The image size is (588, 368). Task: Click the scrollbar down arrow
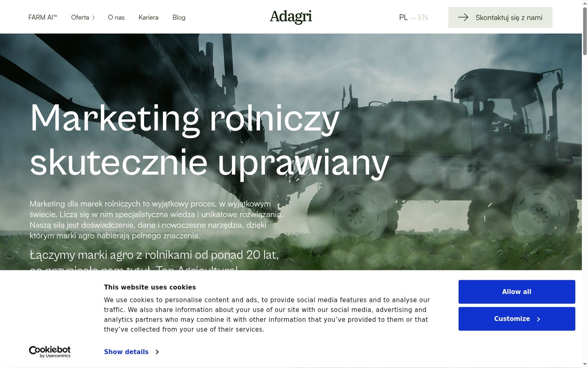pyautogui.click(x=585, y=364)
